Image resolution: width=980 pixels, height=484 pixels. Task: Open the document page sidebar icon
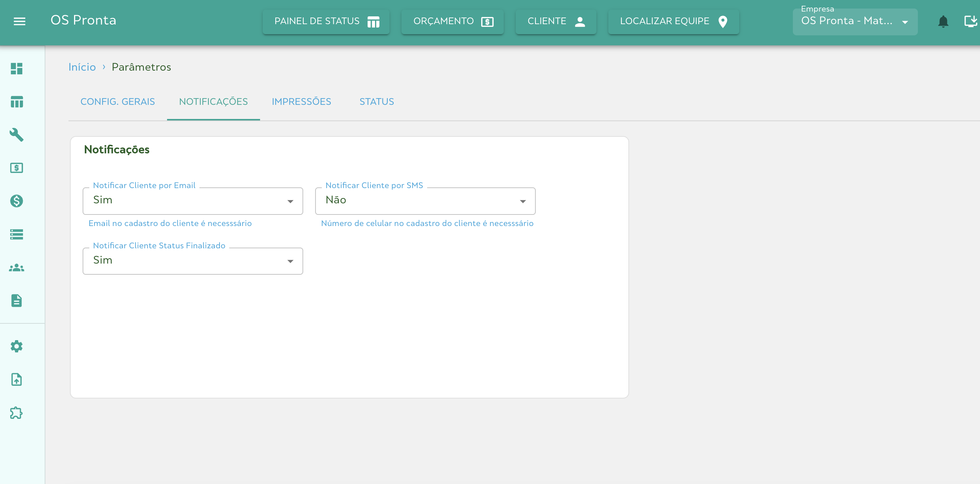click(x=17, y=301)
